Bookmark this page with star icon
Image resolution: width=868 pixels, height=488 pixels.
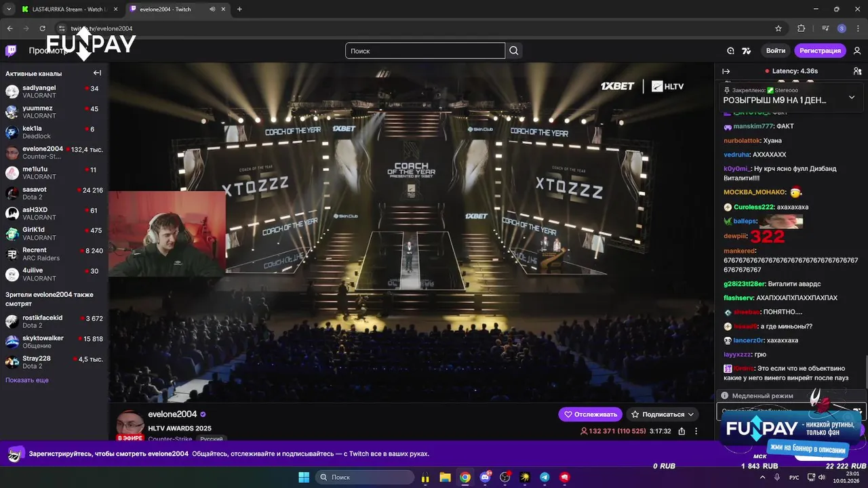(x=778, y=28)
